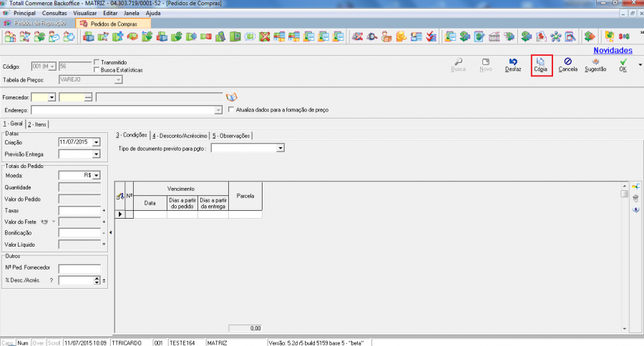Click the red X toolbar icon
644x346 pixels.
coord(265,36)
